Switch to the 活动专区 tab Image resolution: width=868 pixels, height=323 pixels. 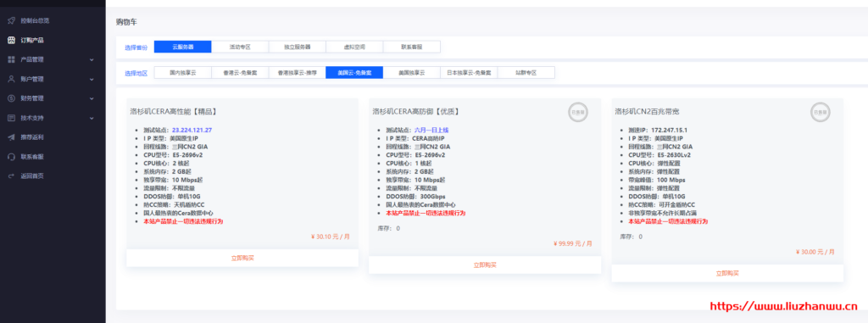(240, 47)
